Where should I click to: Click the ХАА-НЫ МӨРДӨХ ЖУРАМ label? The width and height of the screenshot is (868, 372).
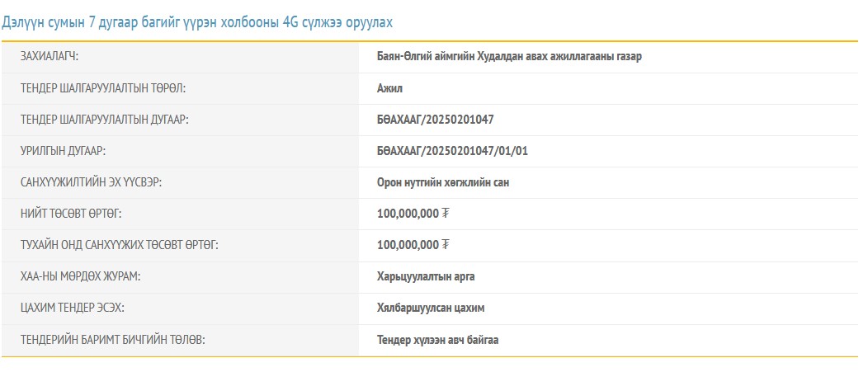80,276
